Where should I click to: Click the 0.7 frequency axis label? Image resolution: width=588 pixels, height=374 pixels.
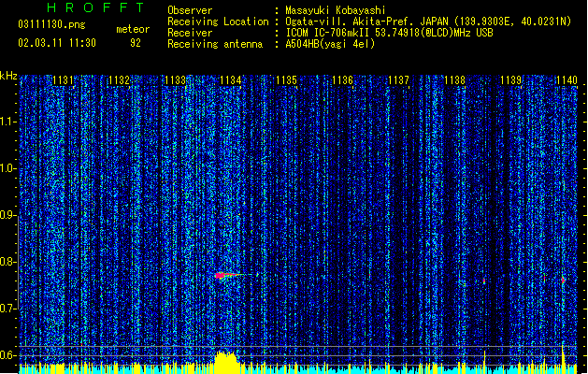click(x=7, y=309)
